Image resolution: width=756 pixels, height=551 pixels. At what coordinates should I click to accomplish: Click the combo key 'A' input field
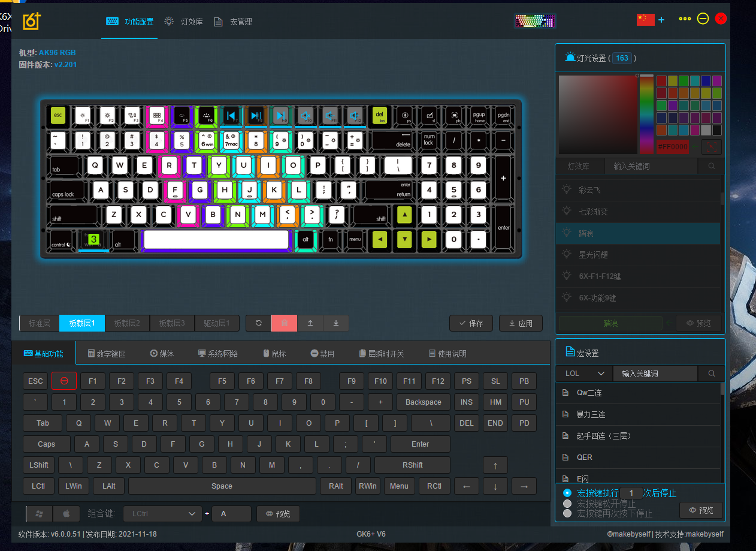coord(231,514)
